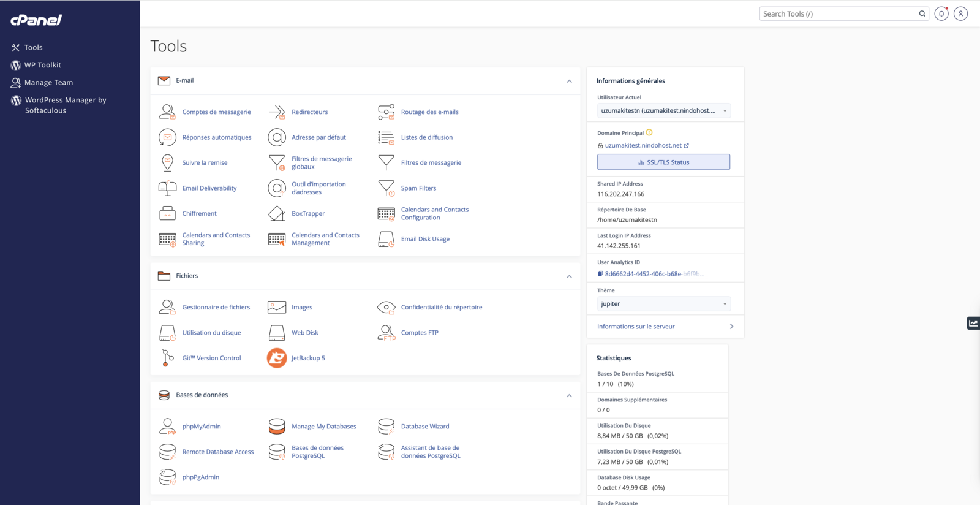Open Comptes FTP icon

386,333
